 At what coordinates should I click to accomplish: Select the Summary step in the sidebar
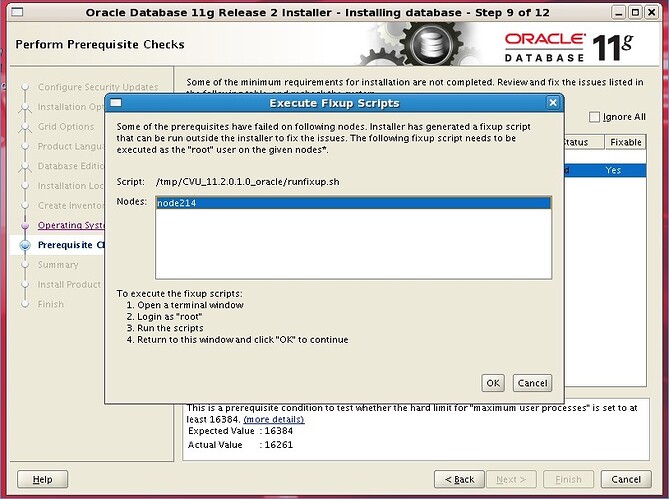click(57, 265)
